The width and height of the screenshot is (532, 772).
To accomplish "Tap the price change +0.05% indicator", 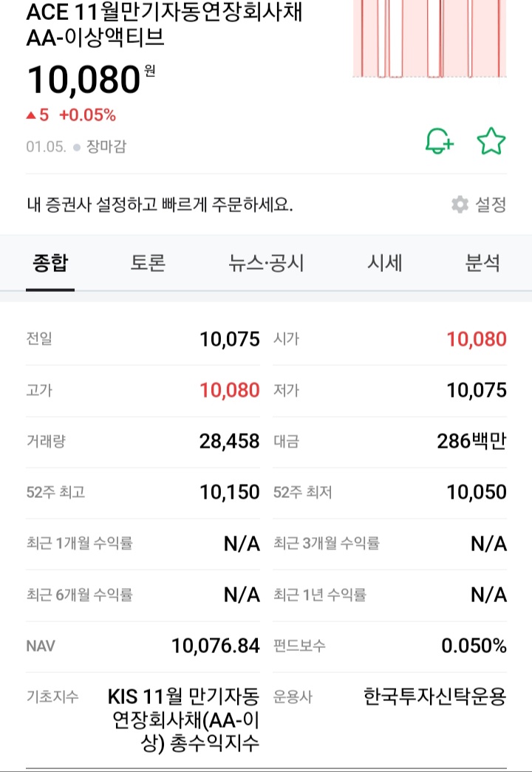I will click(87, 115).
